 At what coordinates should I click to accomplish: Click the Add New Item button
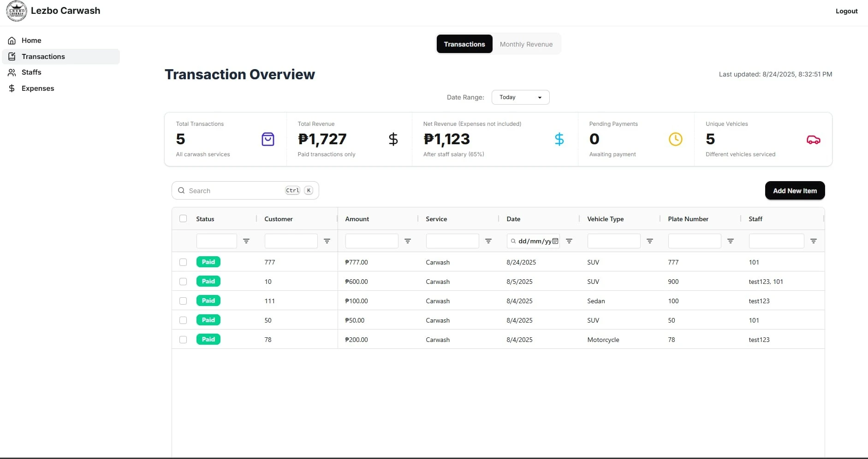(x=795, y=190)
